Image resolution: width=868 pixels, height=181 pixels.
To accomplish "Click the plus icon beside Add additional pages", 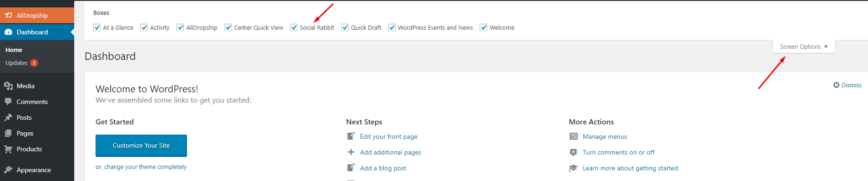I will click(x=351, y=152).
